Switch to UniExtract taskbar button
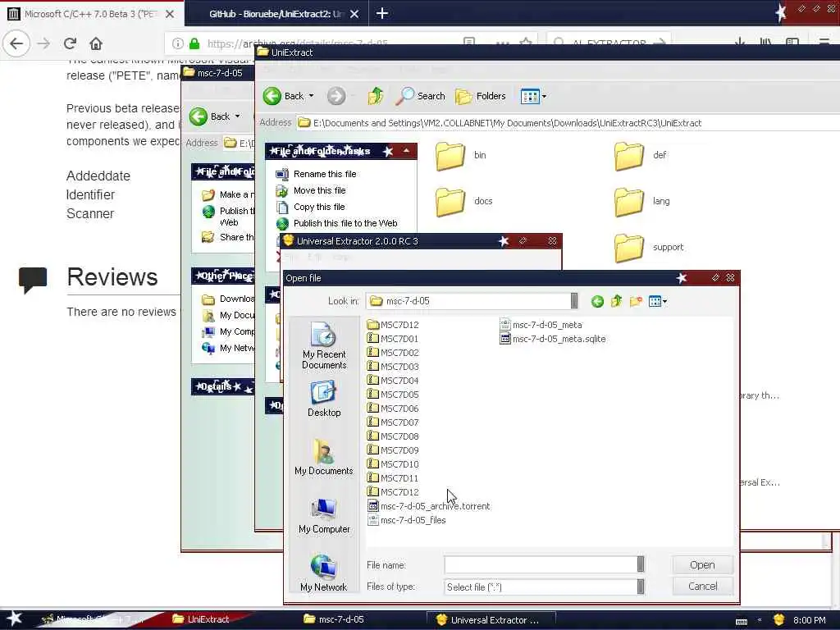Viewport: 840px width, 630px height. pyautogui.click(x=202, y=619)
